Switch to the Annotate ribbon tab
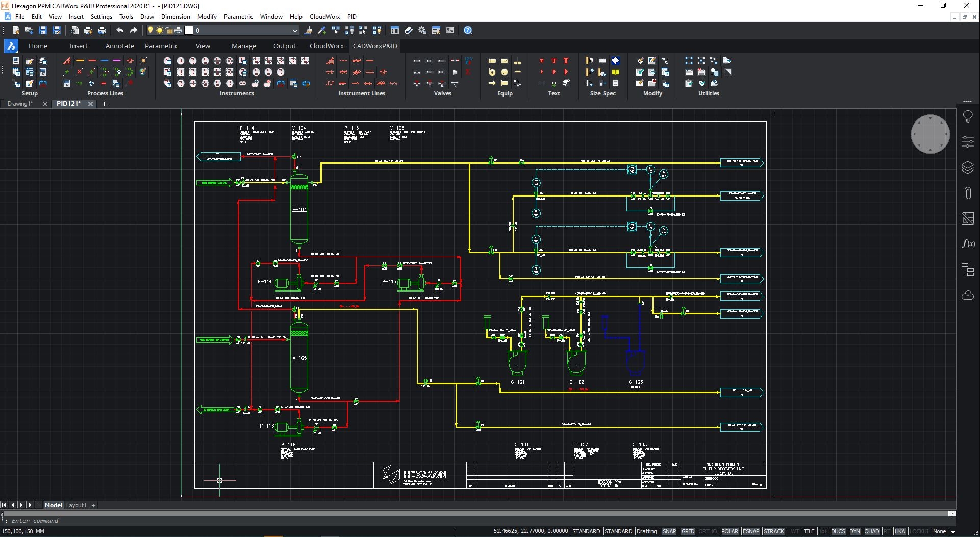Screen dimensions: 980x537 click(x=119, y=46)
